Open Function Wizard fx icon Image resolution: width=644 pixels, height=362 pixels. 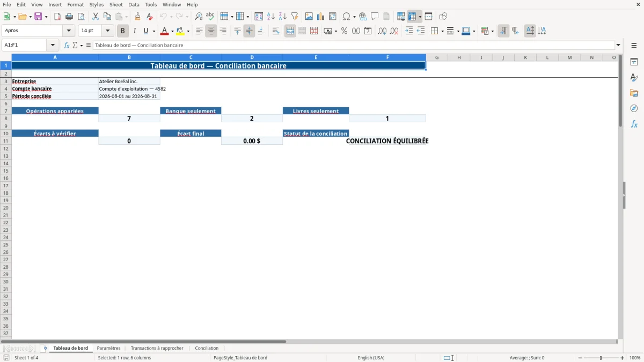pyautogui.click(x=67, y=46)
